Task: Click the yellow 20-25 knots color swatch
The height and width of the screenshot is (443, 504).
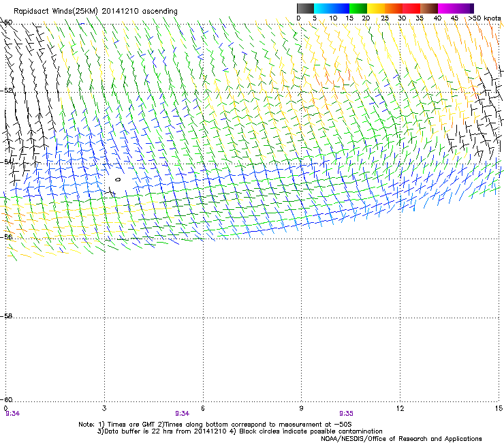Action: click(376, 8)
